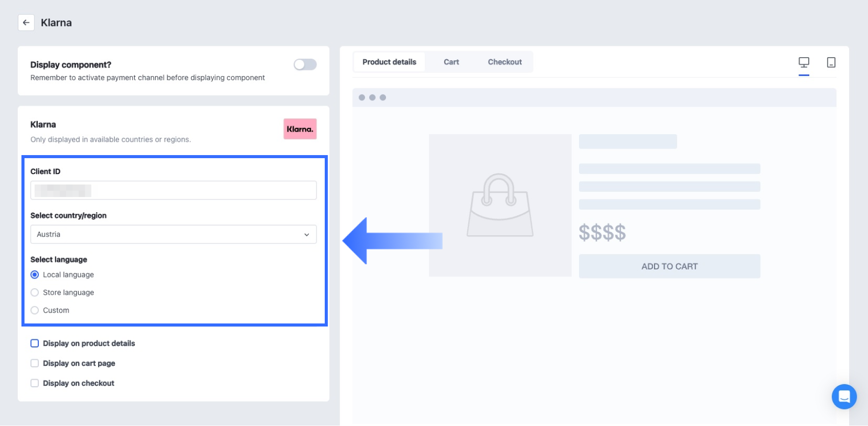Switch preview to desktop view icon
Screen dimensions: 868x426
coord(804,62)
